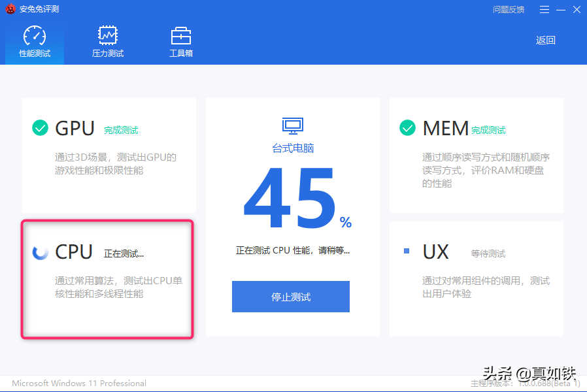Click the CPU loading spinner icon
The image size is (587, 392).
(41, 252)
